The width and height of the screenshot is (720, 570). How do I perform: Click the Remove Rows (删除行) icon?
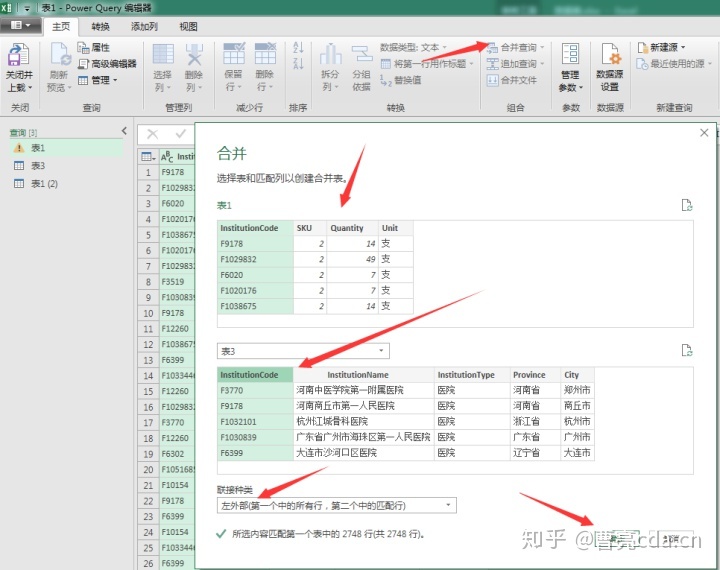(x=265, y=54)
